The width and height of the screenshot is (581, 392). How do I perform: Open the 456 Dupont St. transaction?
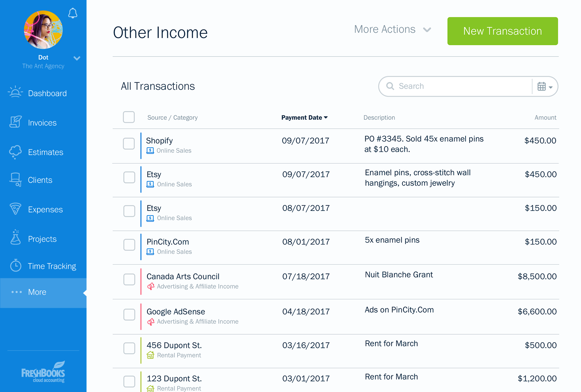(x=336, y=351)
